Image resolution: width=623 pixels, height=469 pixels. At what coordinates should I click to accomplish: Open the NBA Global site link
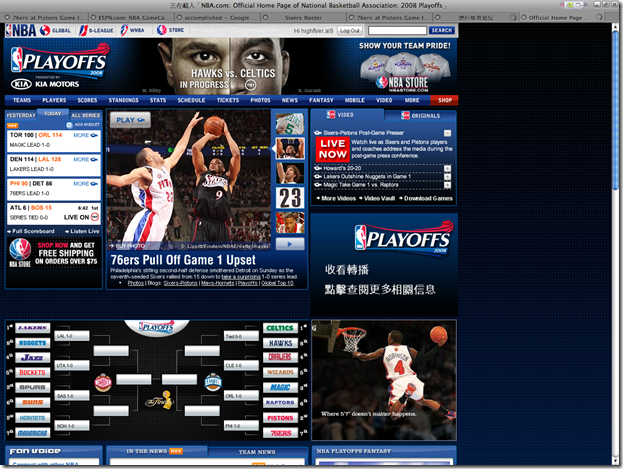[x=56, y=30]
